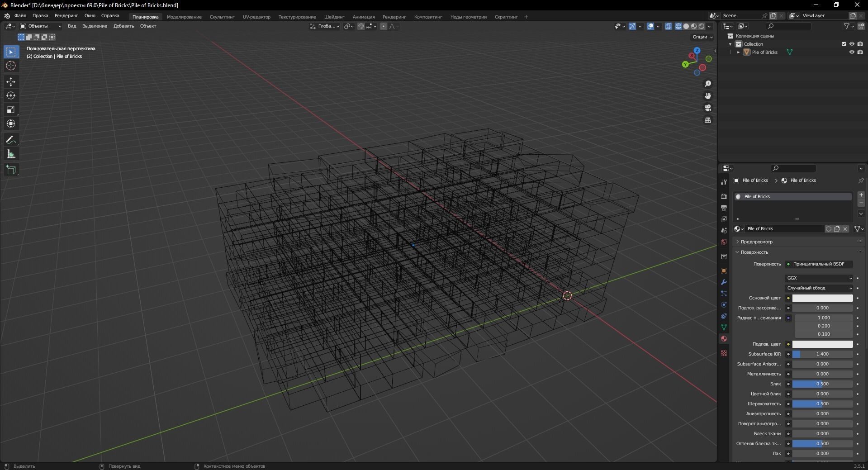Open the Файл menu
868x470 pixels.
[20, 16]
